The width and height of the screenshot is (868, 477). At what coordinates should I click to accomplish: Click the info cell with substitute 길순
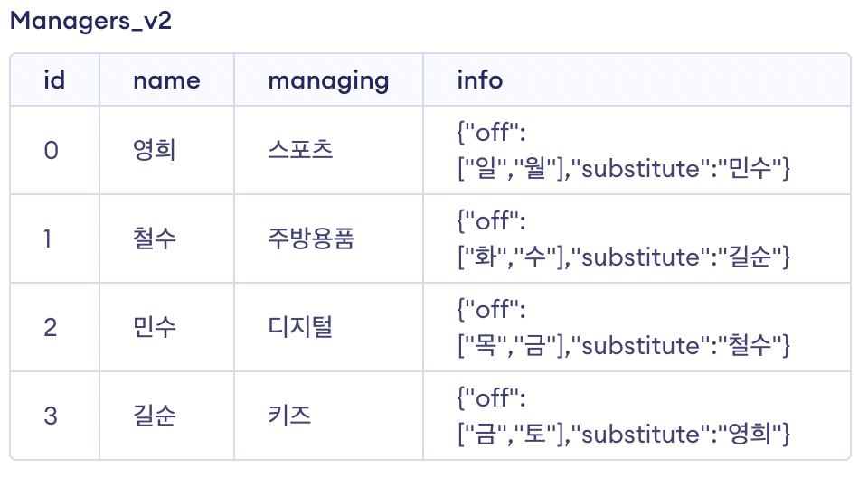click(624, 238)
